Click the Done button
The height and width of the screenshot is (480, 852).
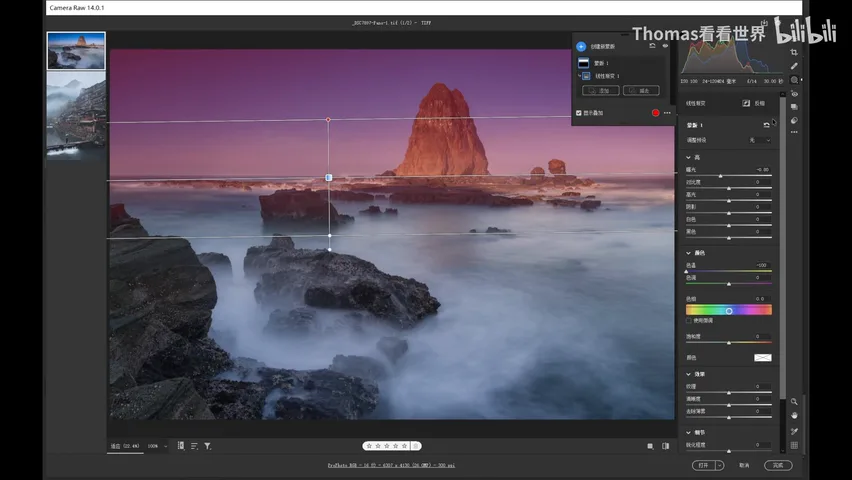click(x=778, y=465)
